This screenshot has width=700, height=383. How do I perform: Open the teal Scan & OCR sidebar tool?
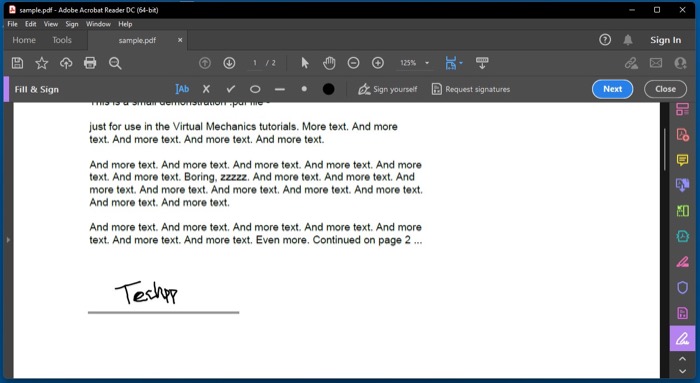tap(682, 236)
